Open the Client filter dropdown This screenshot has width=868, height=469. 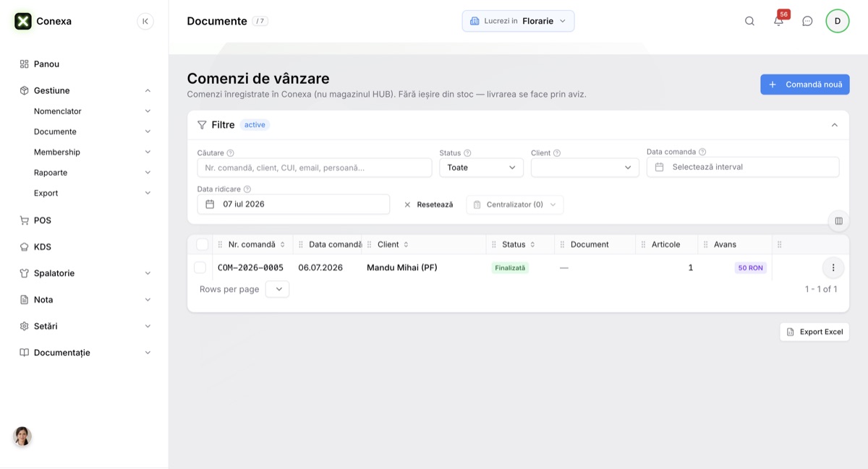(x=585, y=168)
